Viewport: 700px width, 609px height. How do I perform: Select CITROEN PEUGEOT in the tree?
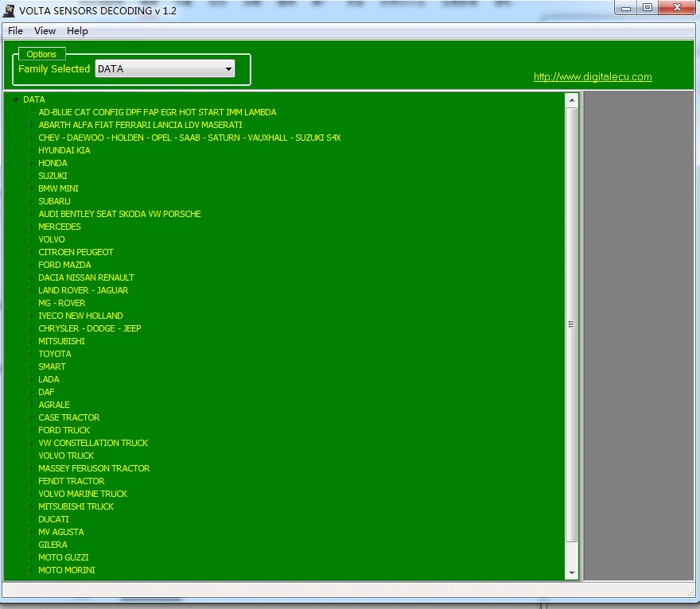(76, 252)
